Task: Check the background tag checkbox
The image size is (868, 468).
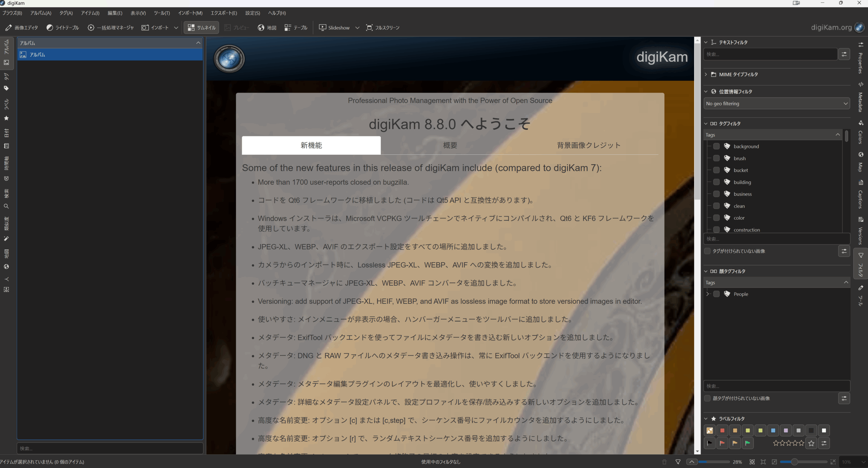Action: (x=716, y=146)
